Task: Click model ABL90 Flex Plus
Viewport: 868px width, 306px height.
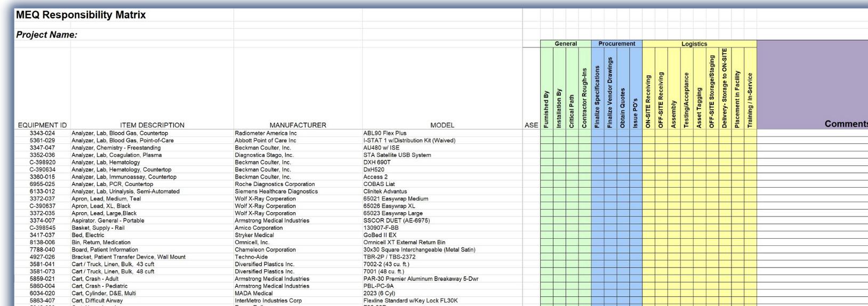Action: pos(384,133)
